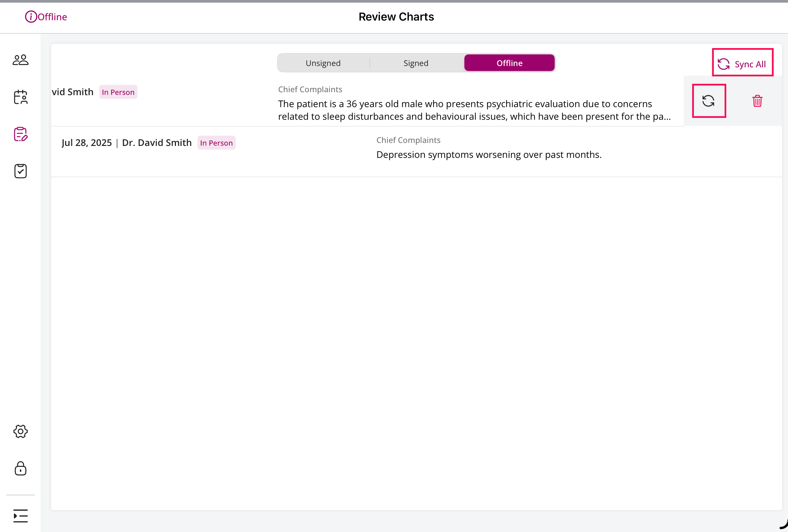Click the refresh icon inside Sync All
Viewport: 788px width, 532px height.
pos(724,63)
